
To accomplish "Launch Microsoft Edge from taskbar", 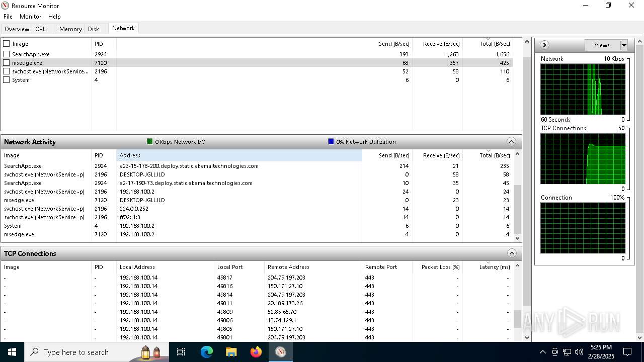I will (x=207, y=352).
